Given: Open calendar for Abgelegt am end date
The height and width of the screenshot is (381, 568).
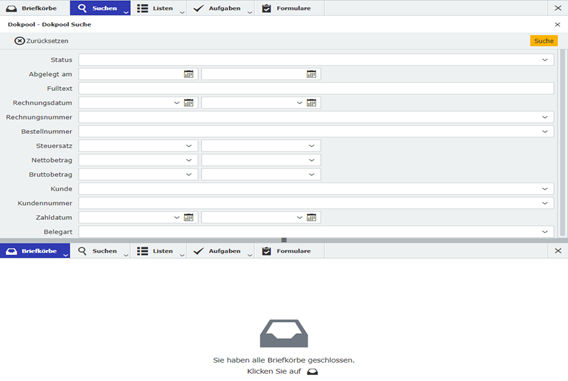Looking at the screenshot, I should pos(311,74).
